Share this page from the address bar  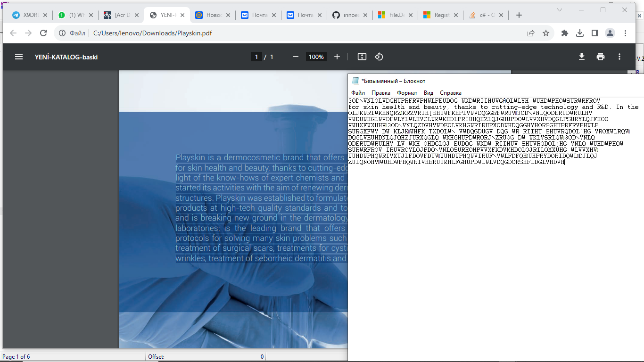click(x=531, y=33)
